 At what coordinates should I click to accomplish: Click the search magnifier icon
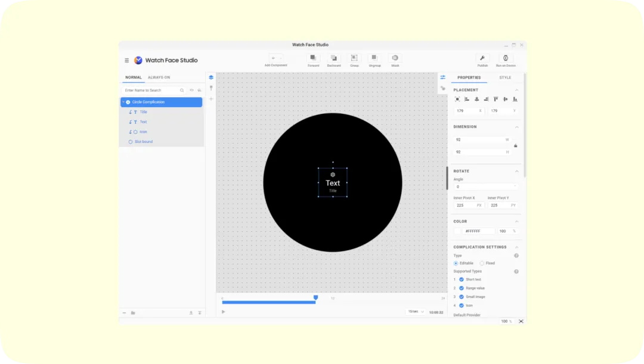182,91
